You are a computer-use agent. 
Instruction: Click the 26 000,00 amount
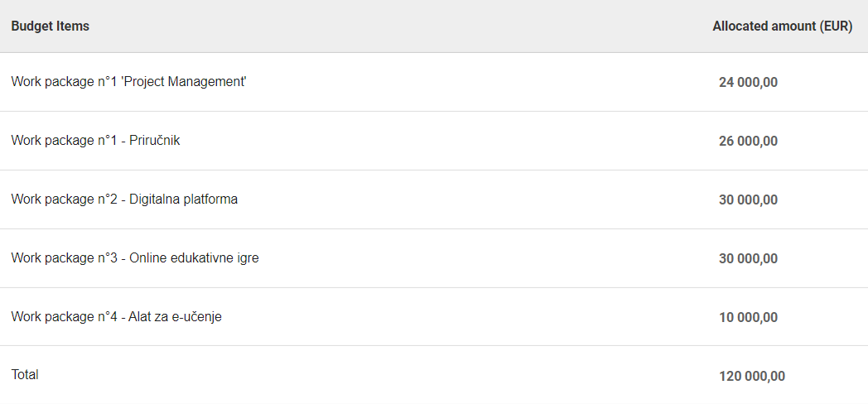748,141
